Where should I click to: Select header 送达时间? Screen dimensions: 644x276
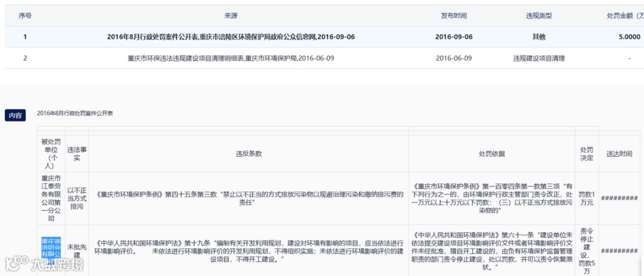[x=619, y=154]
